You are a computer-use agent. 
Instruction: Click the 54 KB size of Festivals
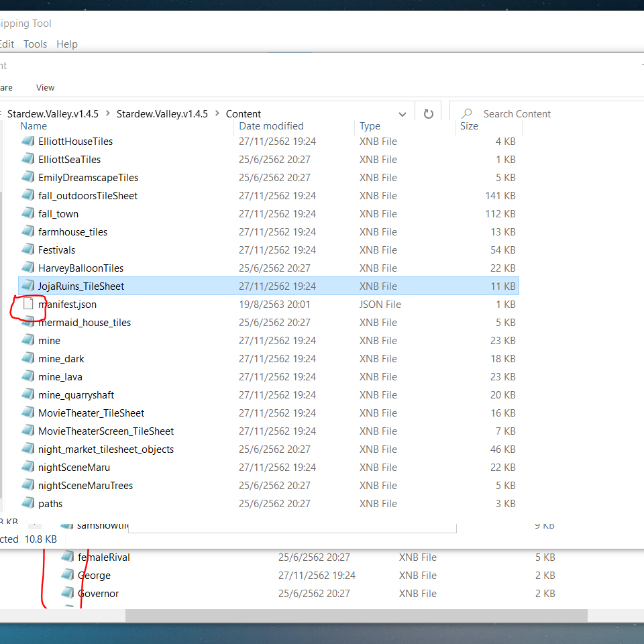pyautogui.click(x=502, y=250)
